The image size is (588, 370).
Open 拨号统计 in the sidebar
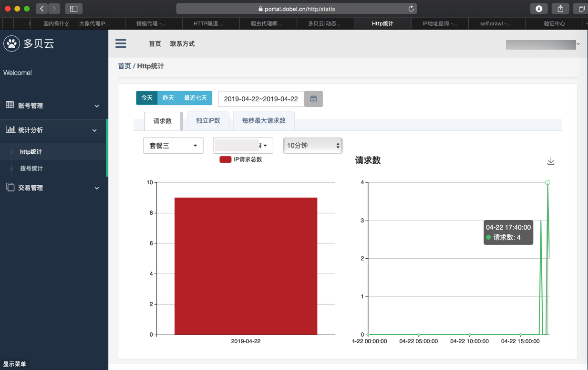pyautogui.click(x=31, y=169)
